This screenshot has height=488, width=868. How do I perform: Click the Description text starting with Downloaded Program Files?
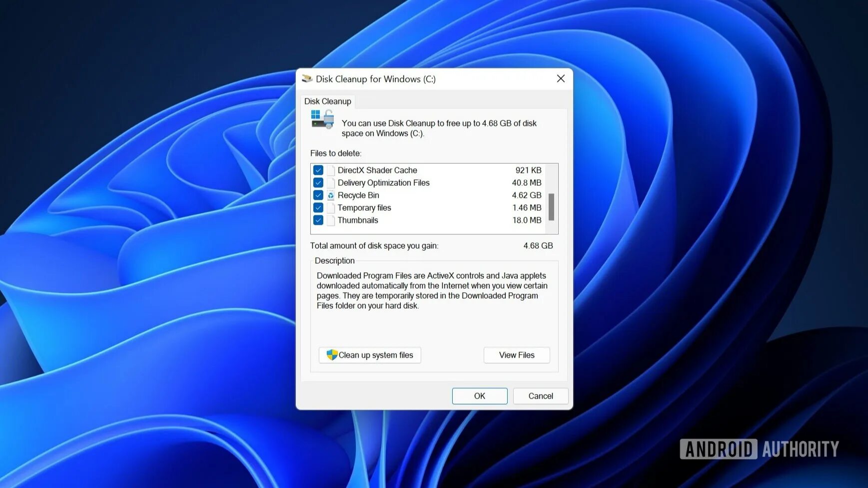coord(432,291)
